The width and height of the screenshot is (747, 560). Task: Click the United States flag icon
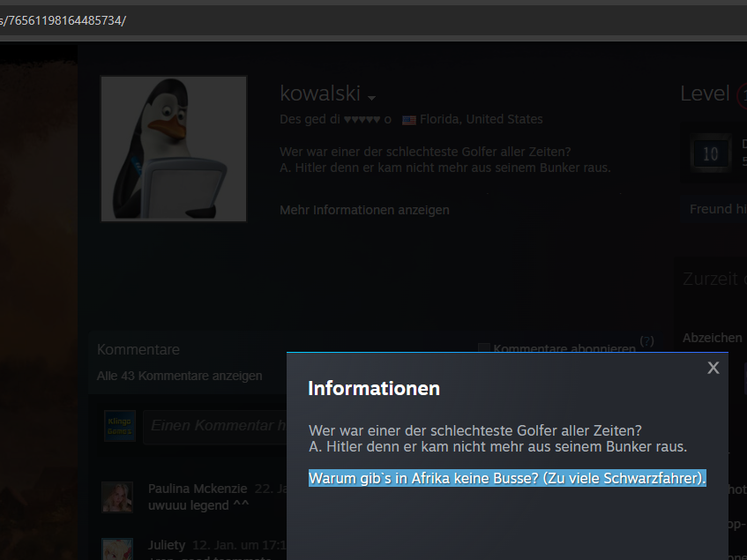point(409,120)
